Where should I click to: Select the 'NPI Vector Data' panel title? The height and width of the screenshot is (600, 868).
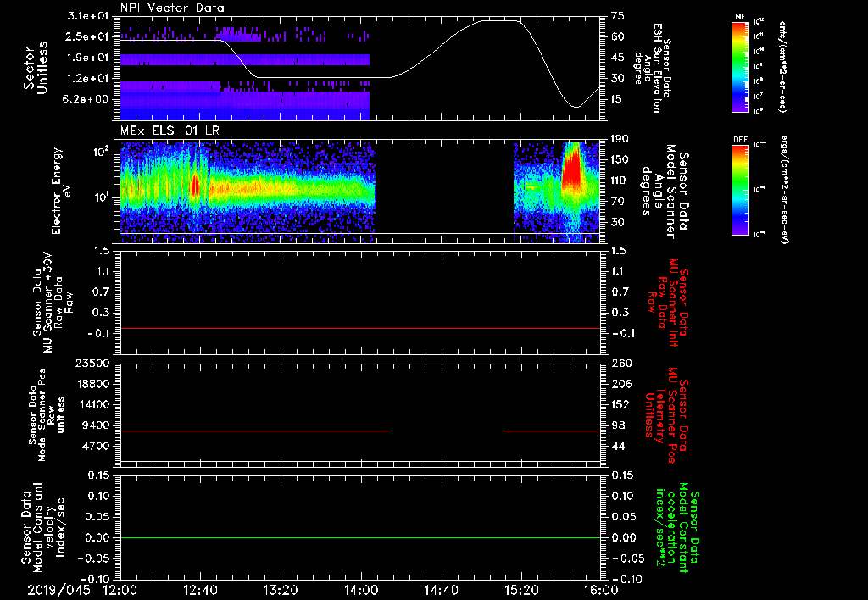point(172,8)
